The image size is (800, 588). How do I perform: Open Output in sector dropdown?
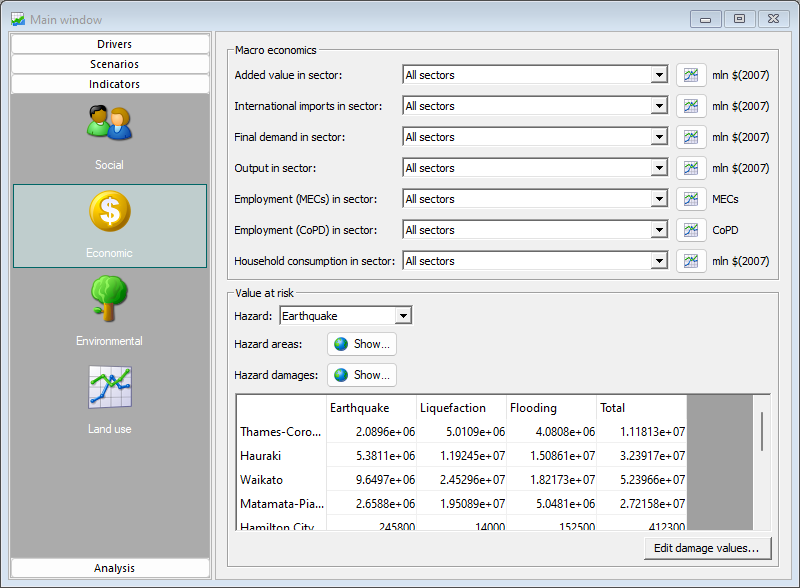coord(659,168)
